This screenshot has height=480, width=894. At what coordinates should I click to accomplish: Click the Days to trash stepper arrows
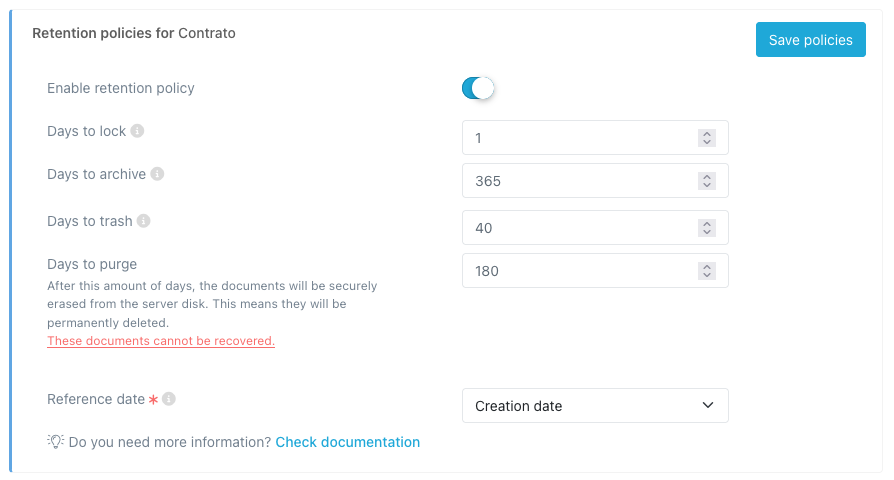coord(706,228)
